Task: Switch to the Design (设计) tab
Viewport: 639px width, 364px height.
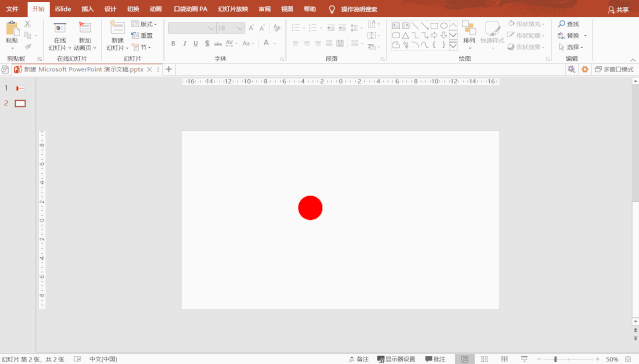Action: (110, 9)
